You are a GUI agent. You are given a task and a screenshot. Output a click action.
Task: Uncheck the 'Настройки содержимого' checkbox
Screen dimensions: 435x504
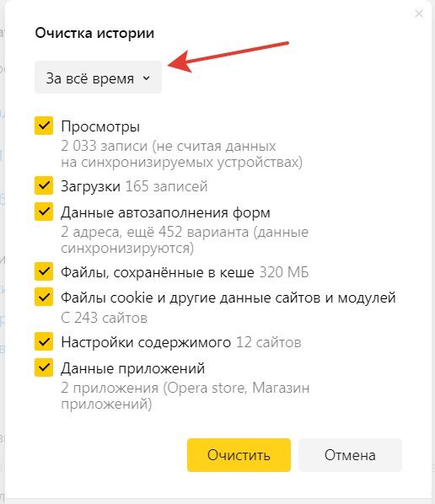pyautogui.click(x=44, y=341)
